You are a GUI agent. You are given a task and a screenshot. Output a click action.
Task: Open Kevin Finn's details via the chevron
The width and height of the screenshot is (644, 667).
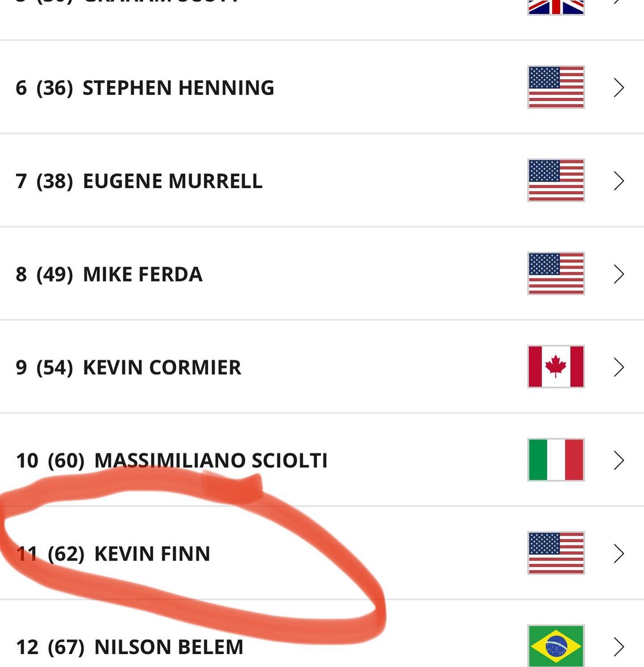point(619,553)
